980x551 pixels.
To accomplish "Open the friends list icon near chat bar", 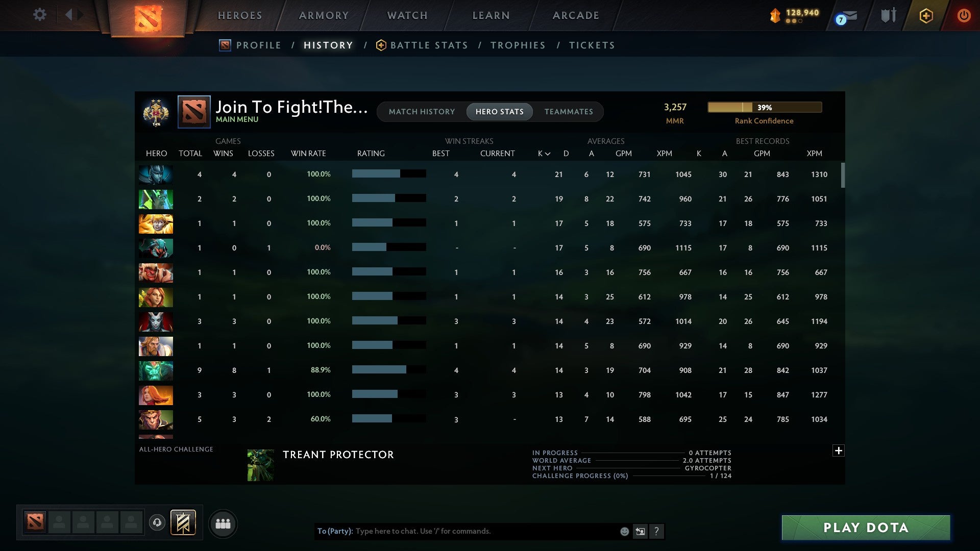I will point(223,523).
